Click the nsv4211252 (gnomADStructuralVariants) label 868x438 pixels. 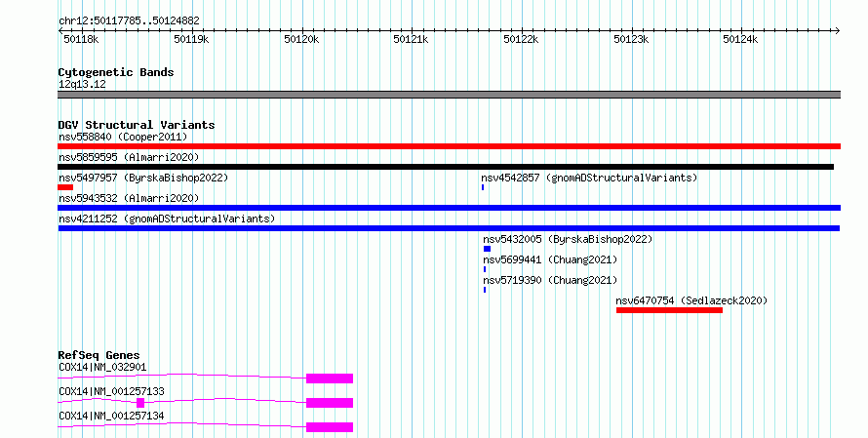(x=167, y=219)
